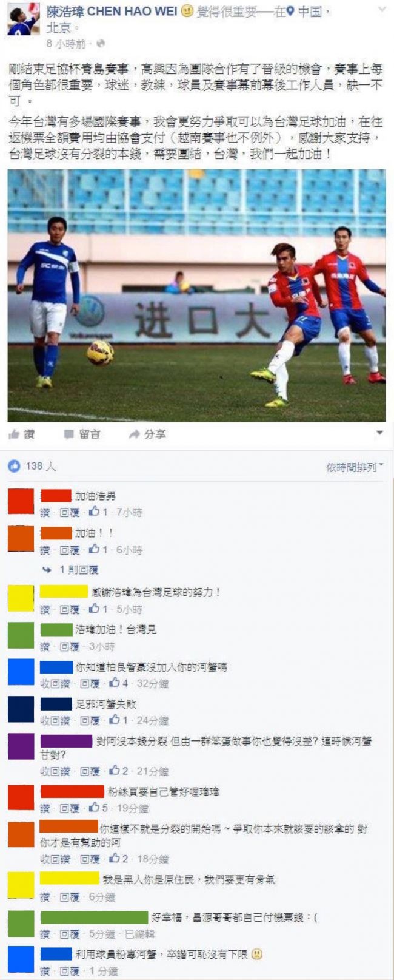Open 陳浩瑋 CHEN HAO WEI profile link

click(x=113, y=12)
